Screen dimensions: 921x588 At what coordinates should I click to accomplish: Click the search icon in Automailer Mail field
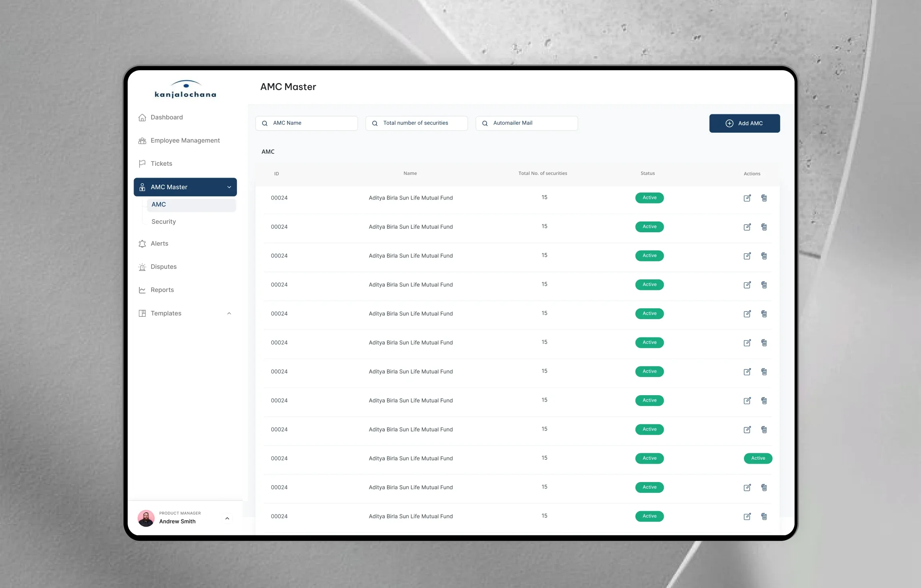click(485, 123)
